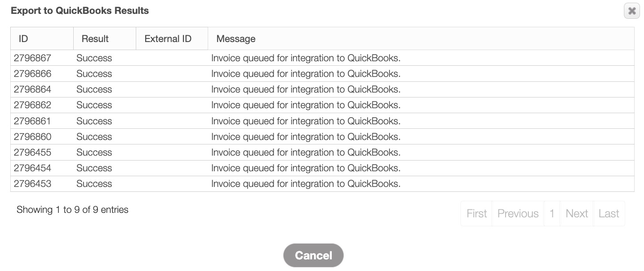Select the row with ID 2796860
644x271 pixels.
point(33,137)
